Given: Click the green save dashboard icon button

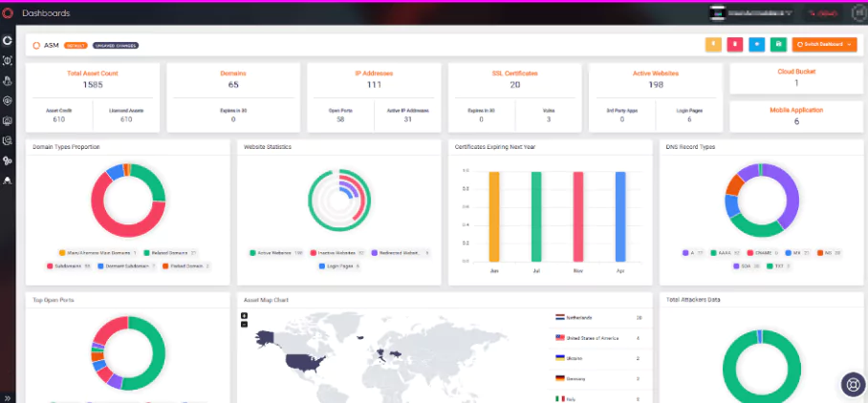Looking at the screenshot, I should 778,44.
